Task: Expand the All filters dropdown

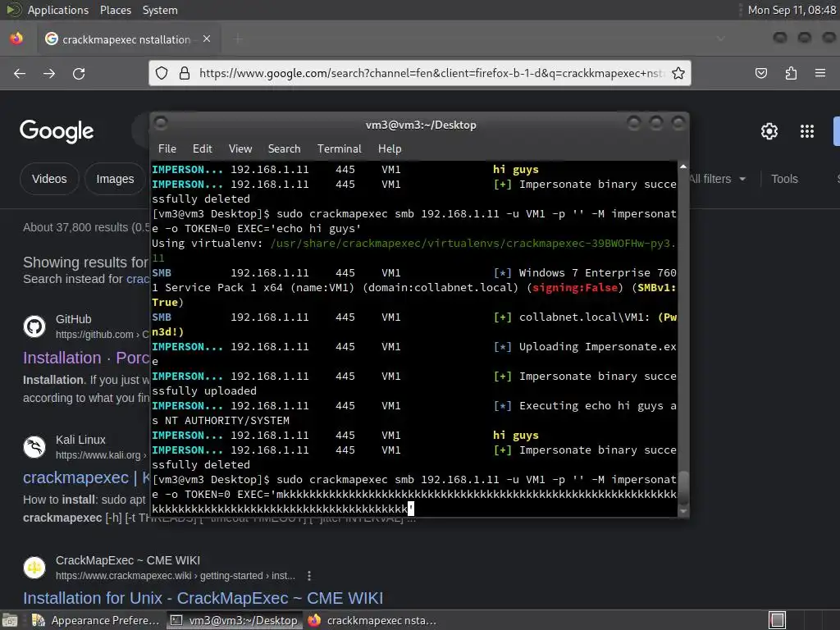Action: (717, 179)
